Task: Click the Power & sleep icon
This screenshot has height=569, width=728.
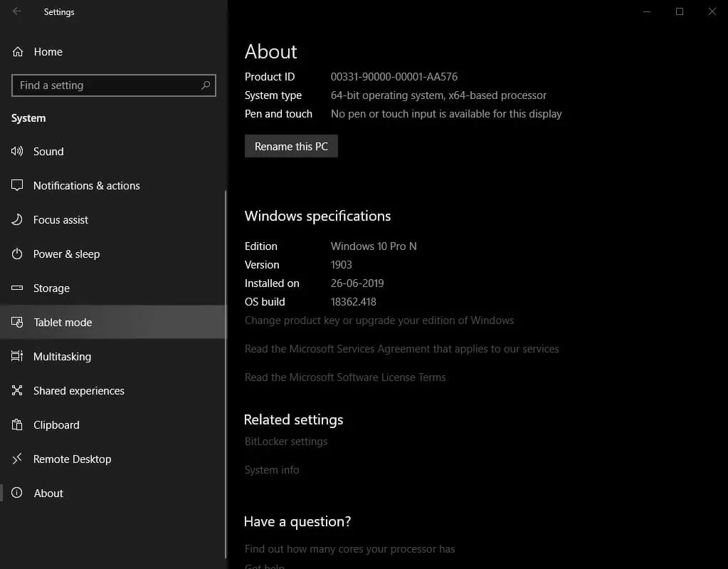Action: coord(18,254)
